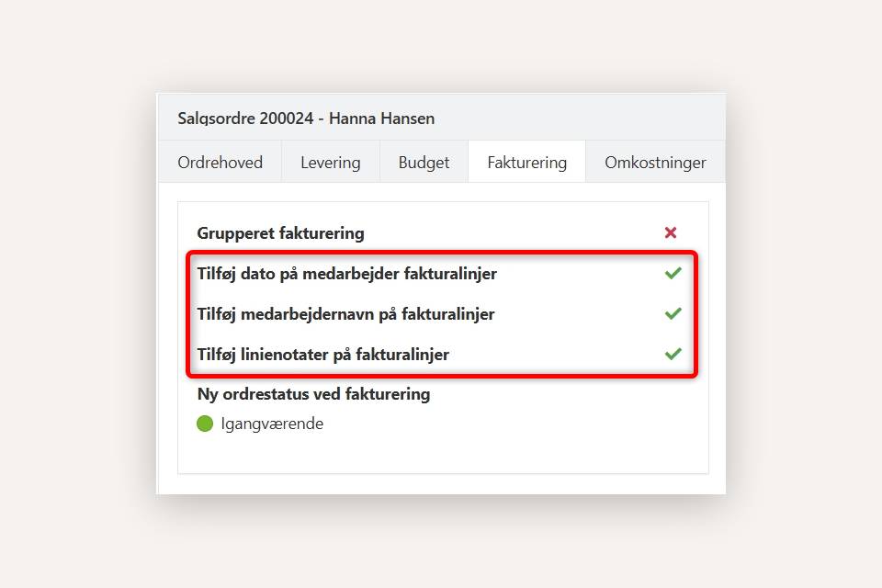Click the red X beside Grupperet fakturering
The image size is (882, 588).
coord(672,232)
